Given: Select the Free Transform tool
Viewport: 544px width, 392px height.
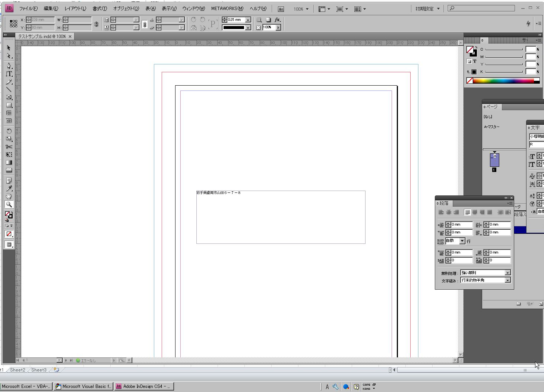Looking at the screenshot, I should click(x=9, y=154).
